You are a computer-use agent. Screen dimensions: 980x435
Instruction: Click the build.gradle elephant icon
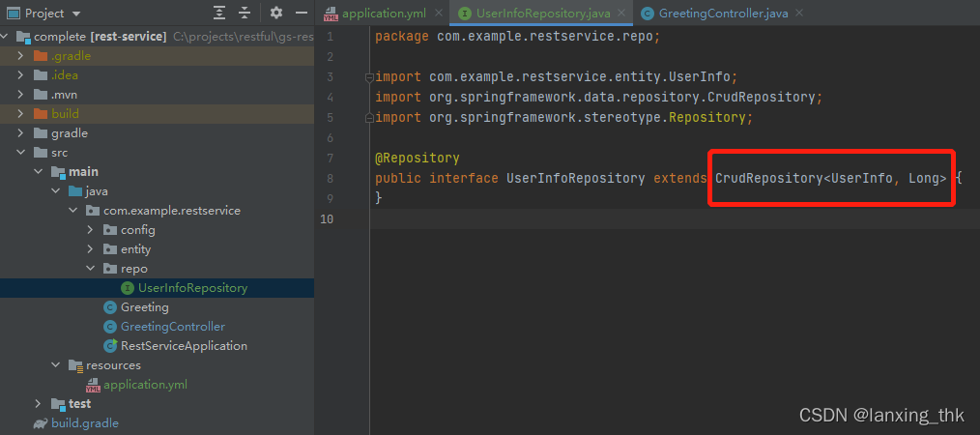(x=41, y=423)
